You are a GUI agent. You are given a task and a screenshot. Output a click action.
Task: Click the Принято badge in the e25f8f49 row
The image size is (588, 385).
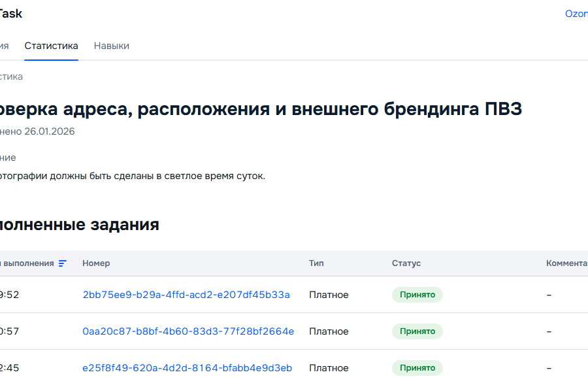[x=417, y=368]
